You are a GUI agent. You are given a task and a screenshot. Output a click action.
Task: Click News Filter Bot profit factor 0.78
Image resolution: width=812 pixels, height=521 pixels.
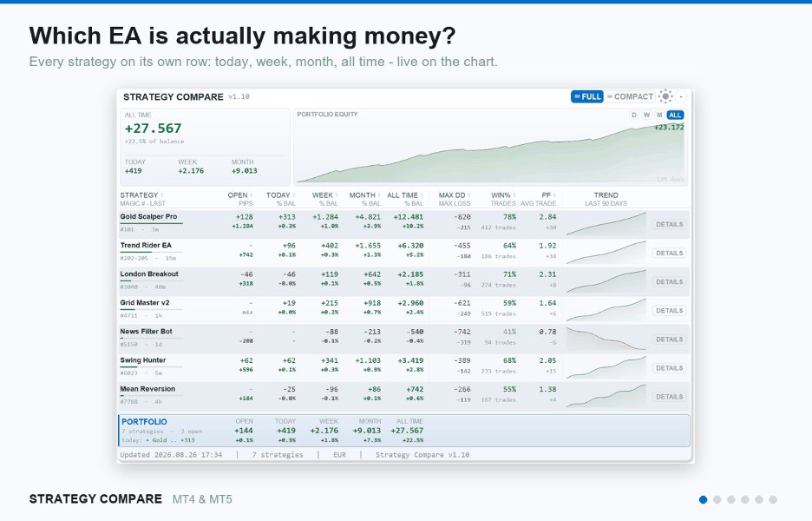pos(547,332)
